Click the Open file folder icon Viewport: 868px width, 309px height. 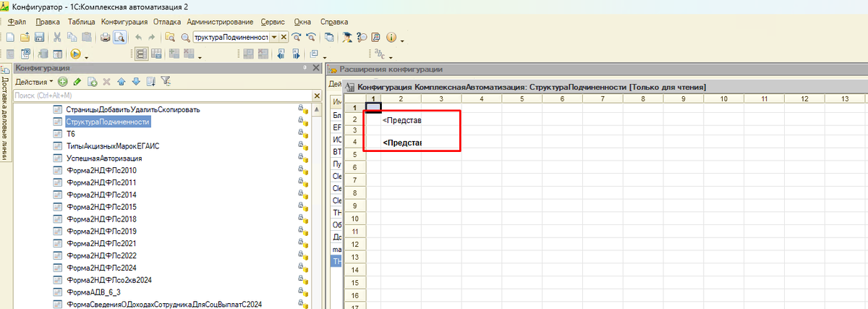click(25, 37)
